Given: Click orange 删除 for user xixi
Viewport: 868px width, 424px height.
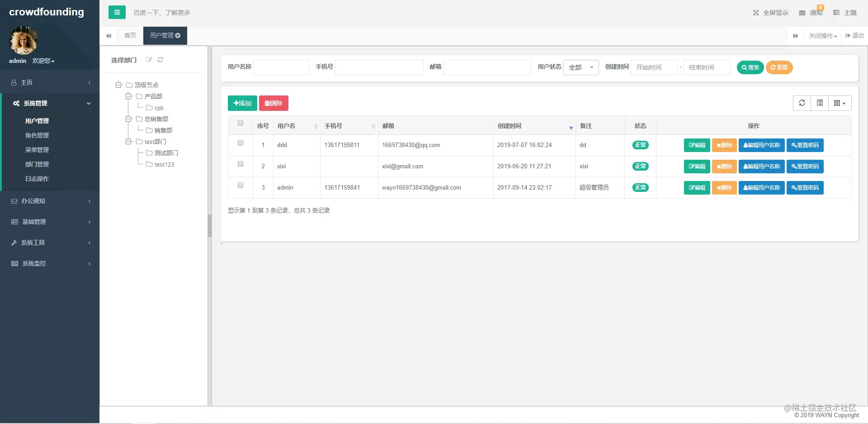Looking at the screenshot, I should pos(724,166).
